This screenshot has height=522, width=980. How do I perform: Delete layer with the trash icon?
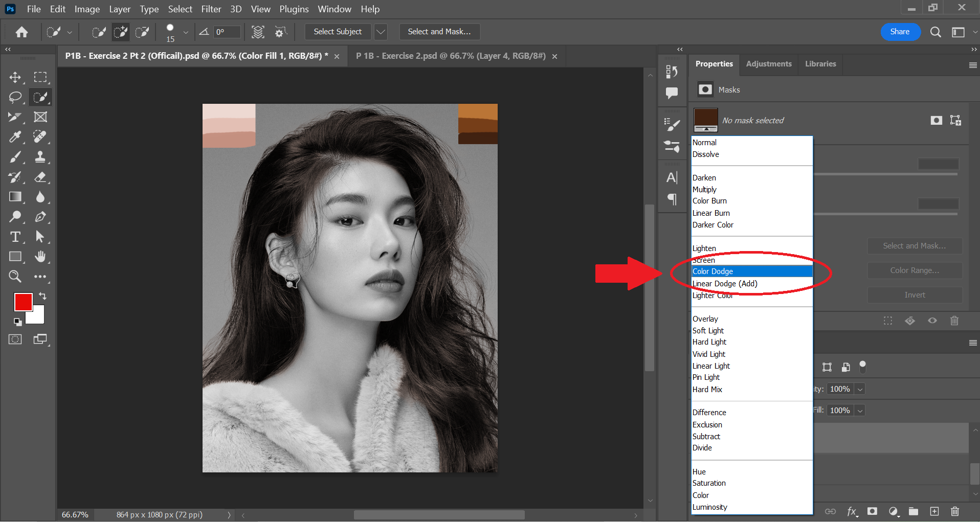coord(955,511)
